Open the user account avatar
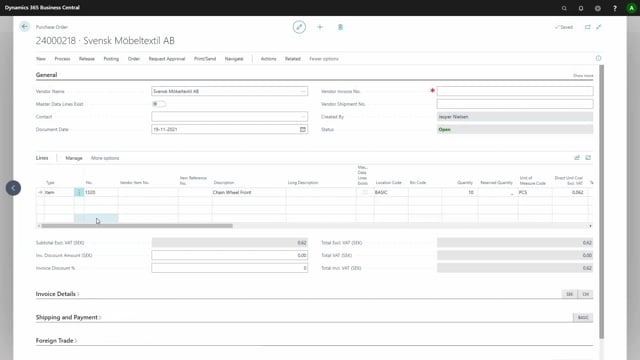The image size is (640, 360). 631,8
